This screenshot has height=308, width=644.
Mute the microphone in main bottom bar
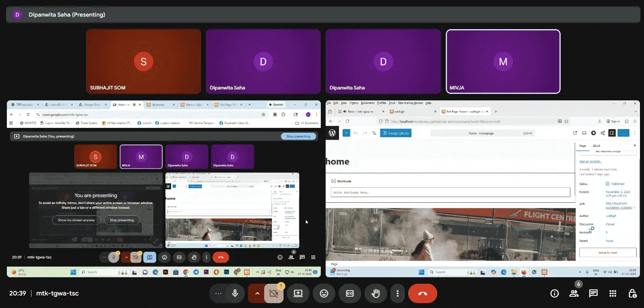point(235,293)
